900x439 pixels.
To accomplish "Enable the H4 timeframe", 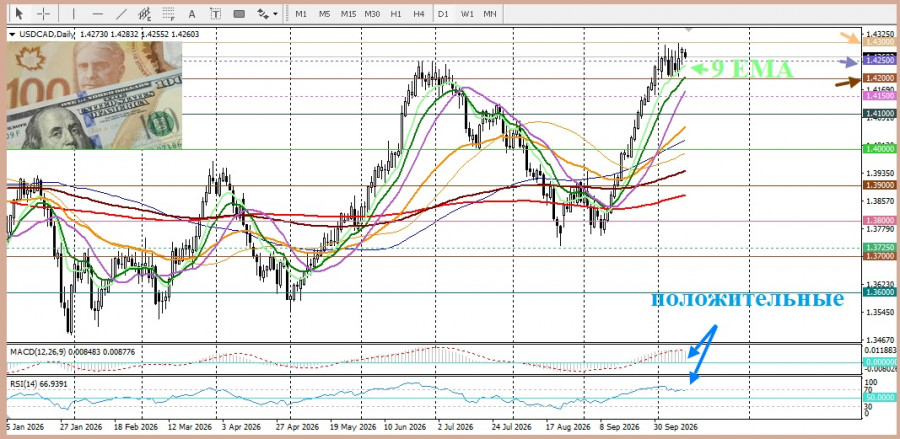I will [x=419, y=13].
